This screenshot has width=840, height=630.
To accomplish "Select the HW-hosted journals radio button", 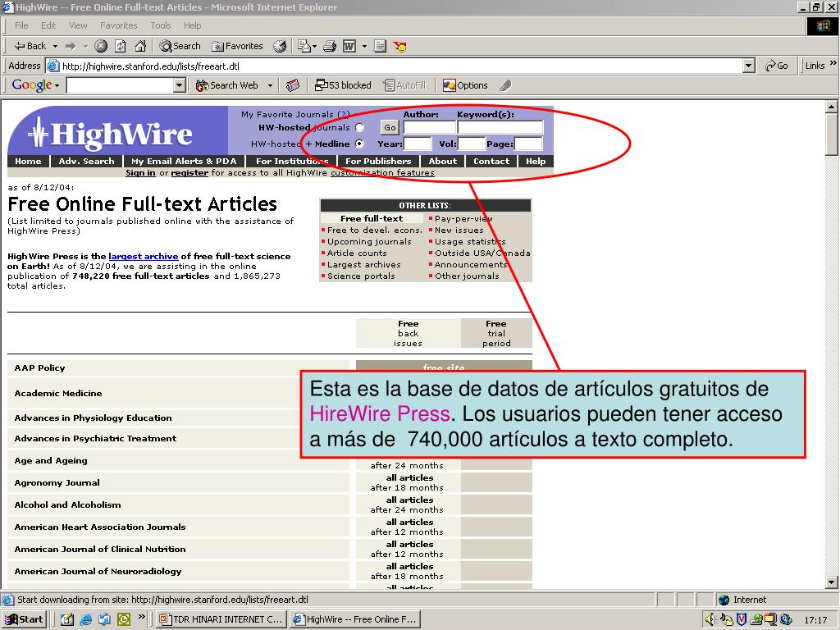I will point(359,127).
